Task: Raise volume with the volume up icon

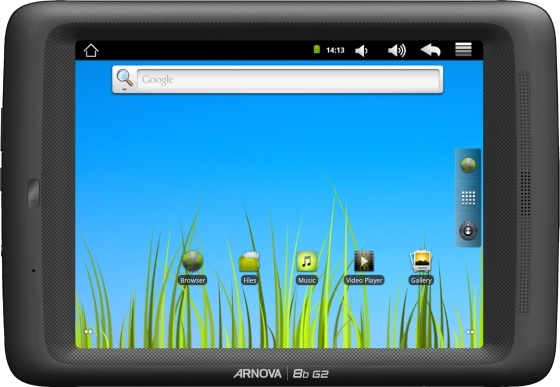Action: [x=397, y=51]
